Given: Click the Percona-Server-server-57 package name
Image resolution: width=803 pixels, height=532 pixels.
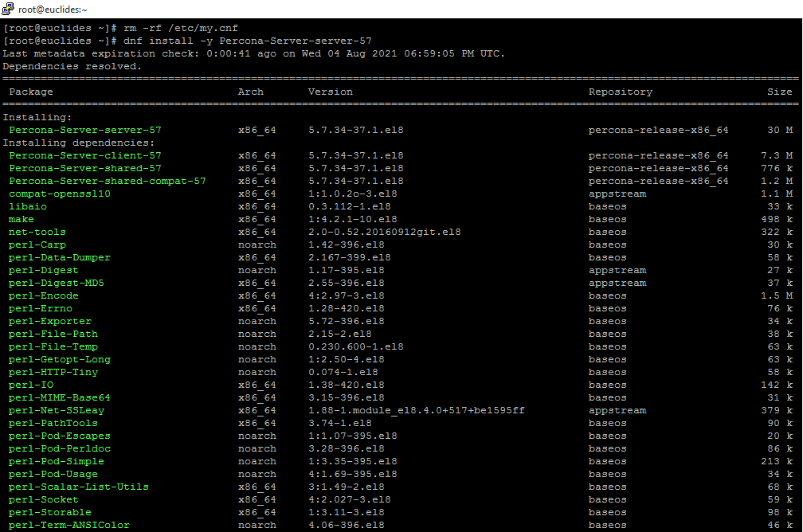Looking at the screenshot, I should [85, 130].
